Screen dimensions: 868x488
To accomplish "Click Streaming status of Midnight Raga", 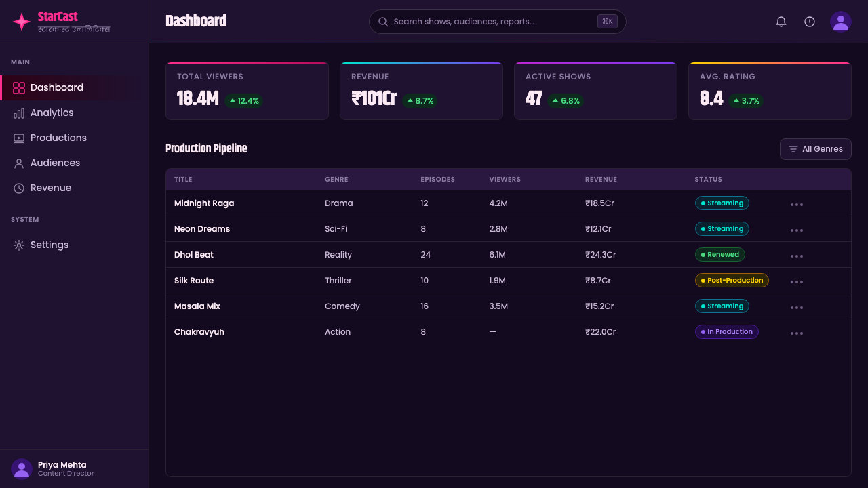I will 722,203.
